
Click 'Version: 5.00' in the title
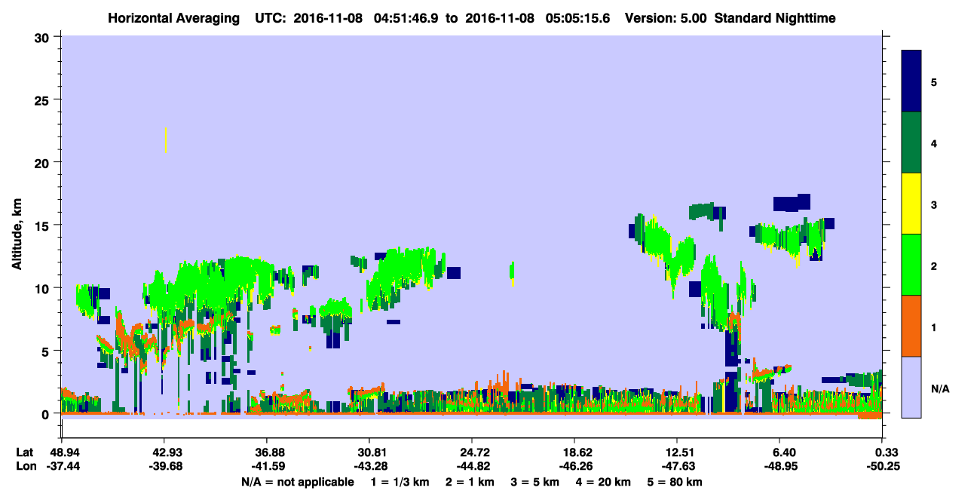coord(666,17)
